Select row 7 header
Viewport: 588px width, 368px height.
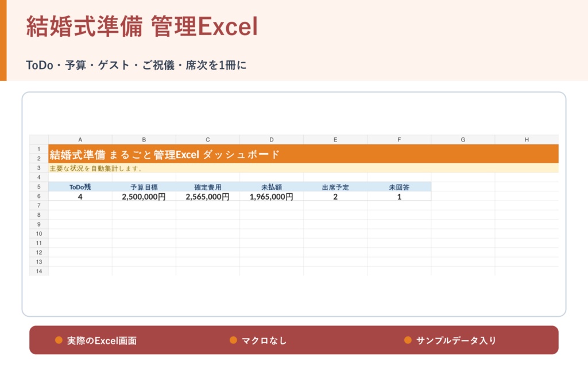[39, 205]
